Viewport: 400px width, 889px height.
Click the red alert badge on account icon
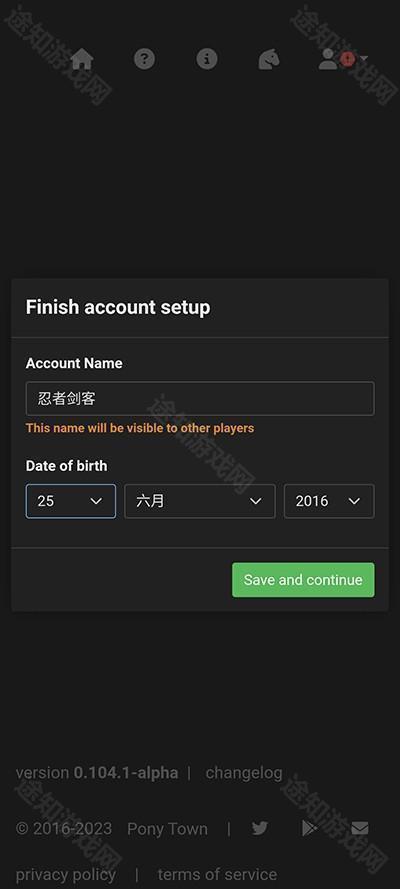347,58
